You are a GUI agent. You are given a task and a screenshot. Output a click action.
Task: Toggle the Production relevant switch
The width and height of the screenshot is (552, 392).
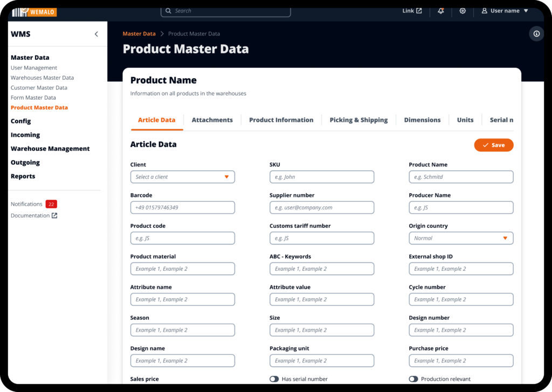pos(413,379)
